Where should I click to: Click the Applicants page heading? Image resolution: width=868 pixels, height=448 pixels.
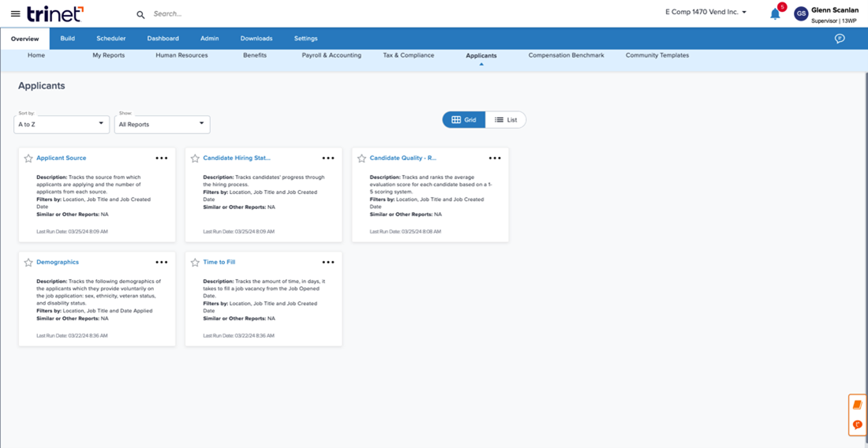[42, 86]
